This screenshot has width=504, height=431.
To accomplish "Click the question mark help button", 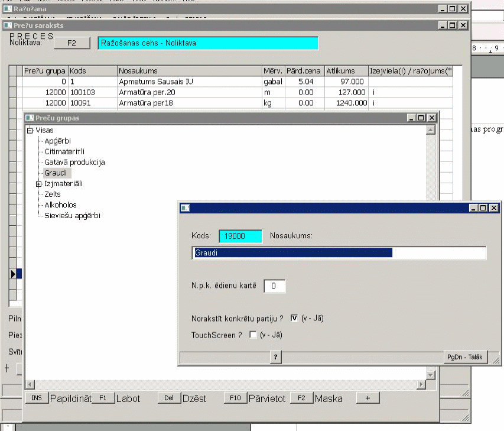I will click(275, 357).
